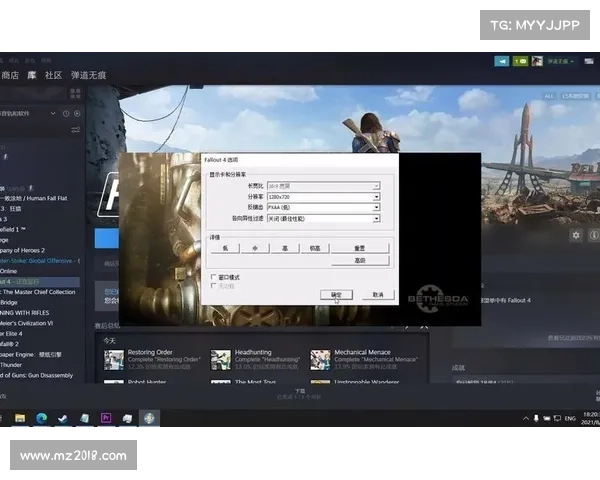The image size is (600, 480).
Task: Open the 弹道无痕 profile tab
Action: pos(88,75)
